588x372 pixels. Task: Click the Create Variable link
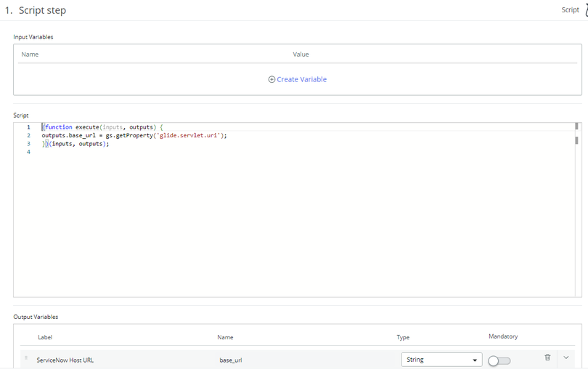301,79
